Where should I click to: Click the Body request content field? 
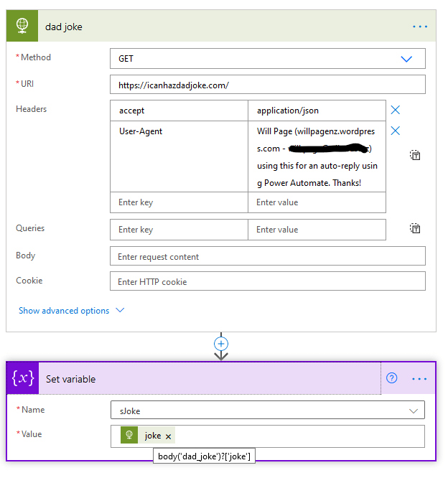267,256
